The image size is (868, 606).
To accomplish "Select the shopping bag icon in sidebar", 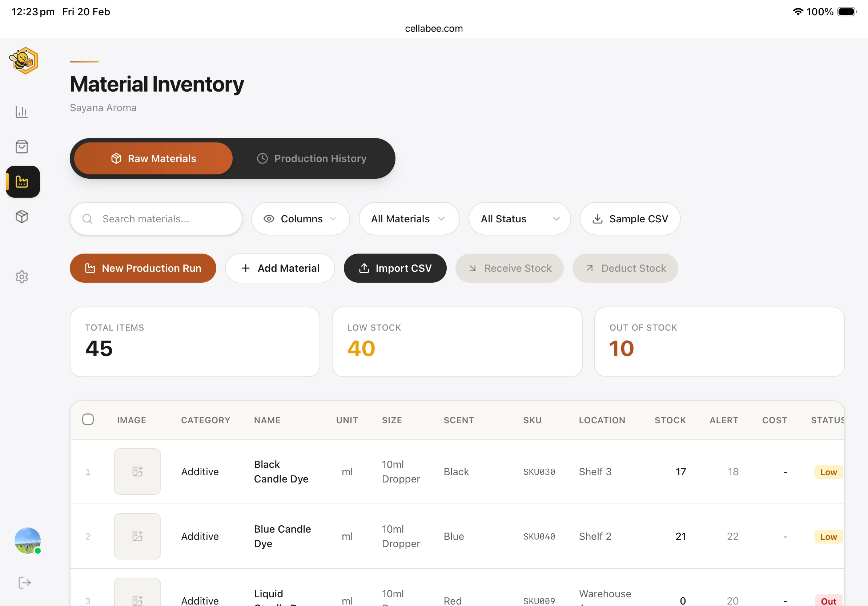I will (22, 146).
